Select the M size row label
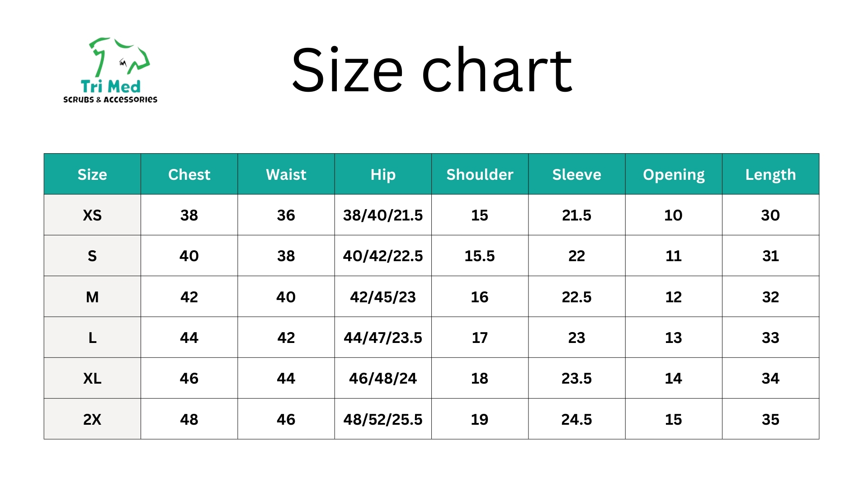This screenshot has width=868, height=488. [92, 297]
